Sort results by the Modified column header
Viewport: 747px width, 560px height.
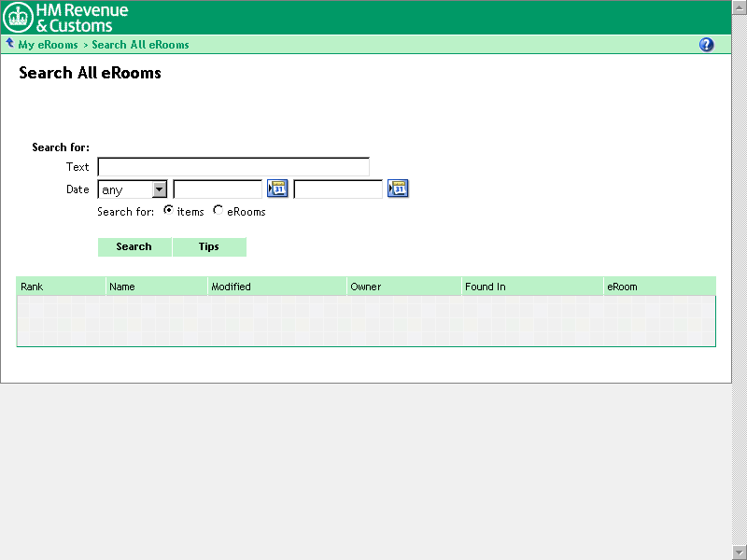coord(231,287)
